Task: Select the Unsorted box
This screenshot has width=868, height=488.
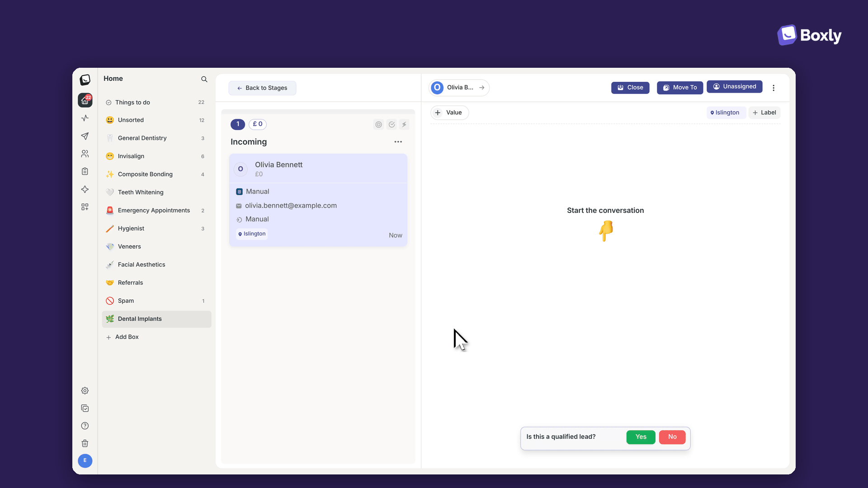Action: 156,120
